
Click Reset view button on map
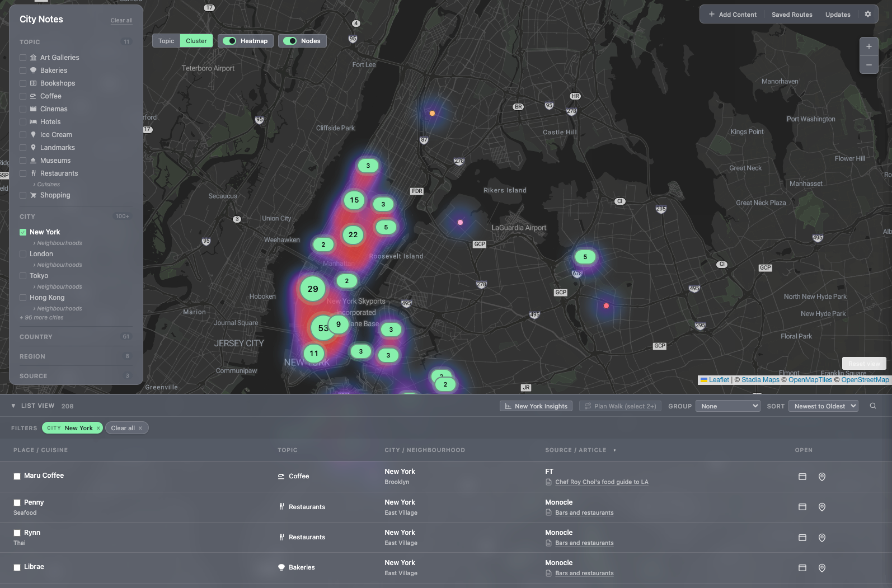point(864,364)
